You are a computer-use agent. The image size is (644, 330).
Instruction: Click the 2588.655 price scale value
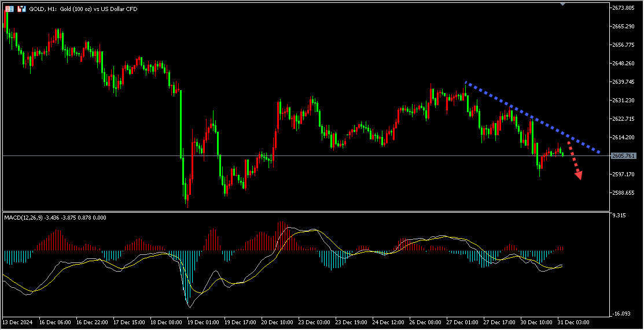624,193
